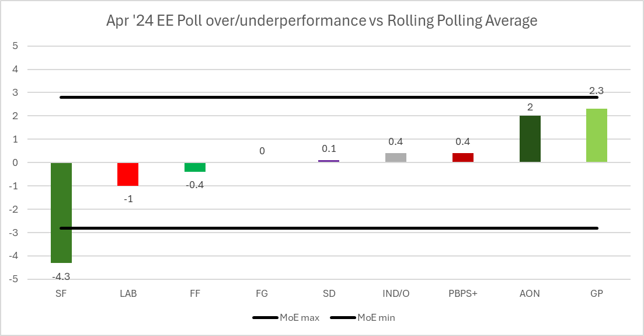Click the 0 data label for FG
This screenshot has width=644, height=336.
point(262,151)
